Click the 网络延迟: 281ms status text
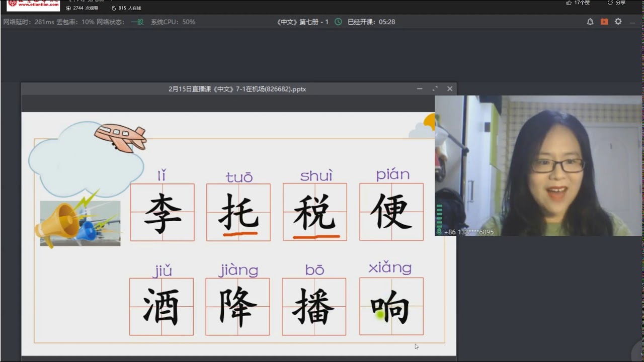644x362 pixels. coord(28,22)
